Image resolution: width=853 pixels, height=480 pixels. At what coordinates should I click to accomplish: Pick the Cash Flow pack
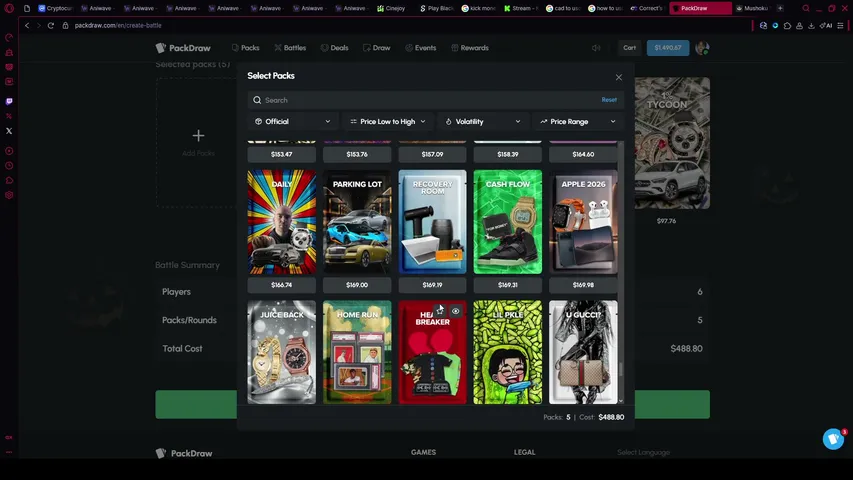(508, 221)
